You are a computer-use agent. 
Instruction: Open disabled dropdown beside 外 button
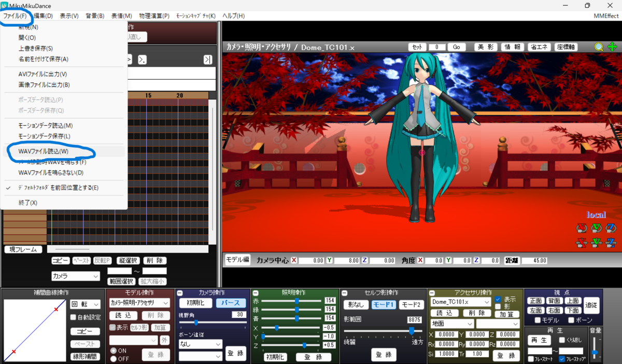(133, 340)
